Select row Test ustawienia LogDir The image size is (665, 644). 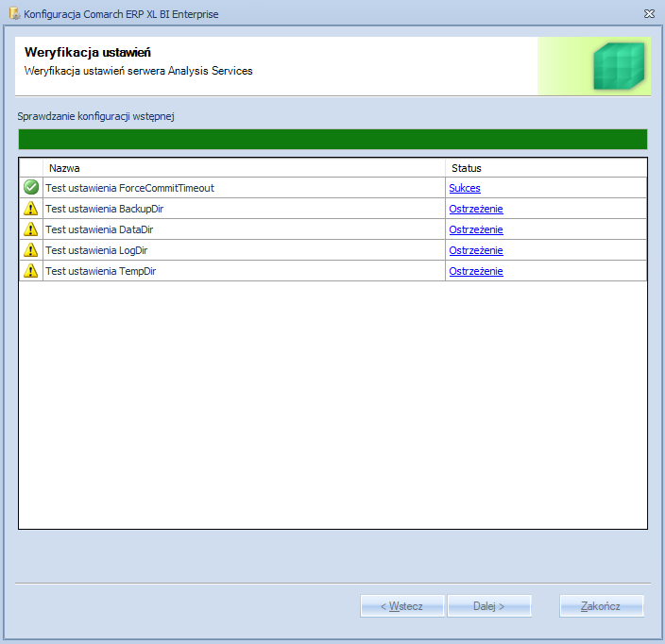click(332, 249)
